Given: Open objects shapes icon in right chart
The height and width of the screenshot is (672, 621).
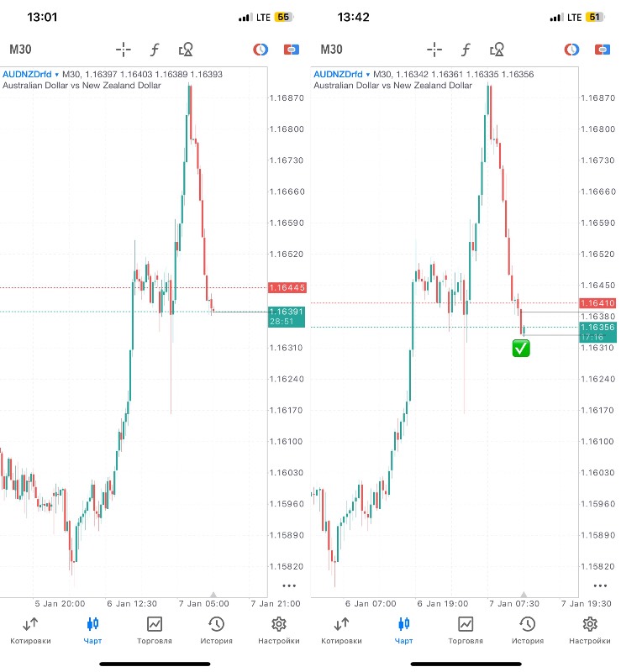Looking at the screenshot, I should click(x=497, y=50).
